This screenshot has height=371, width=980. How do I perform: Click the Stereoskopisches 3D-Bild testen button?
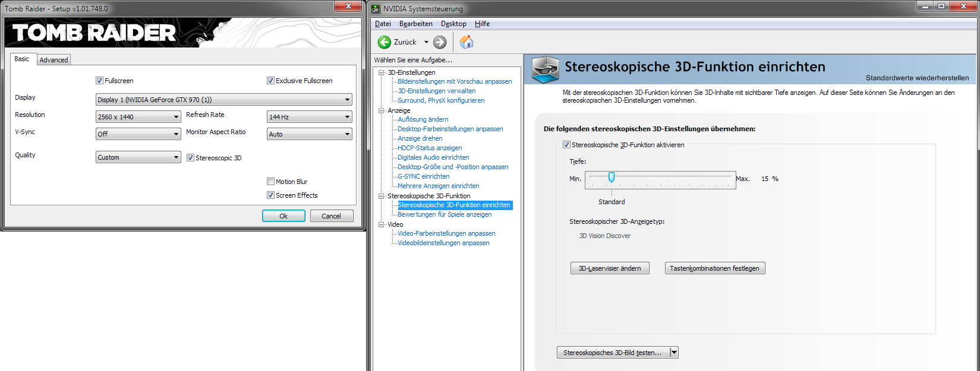click(613, 353)
